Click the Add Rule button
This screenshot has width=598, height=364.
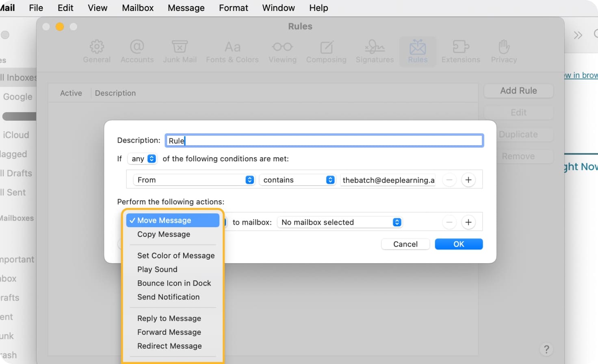click(518, 91)
